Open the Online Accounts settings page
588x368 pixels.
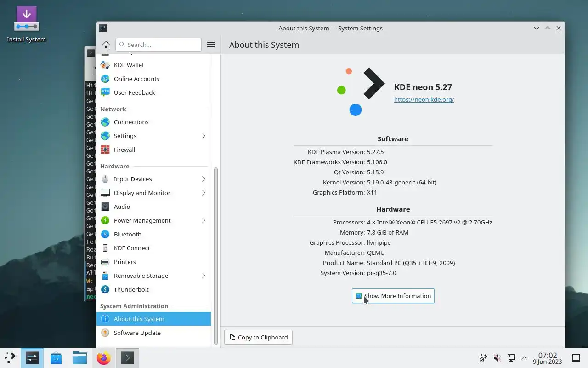click(x=153, y=79)
